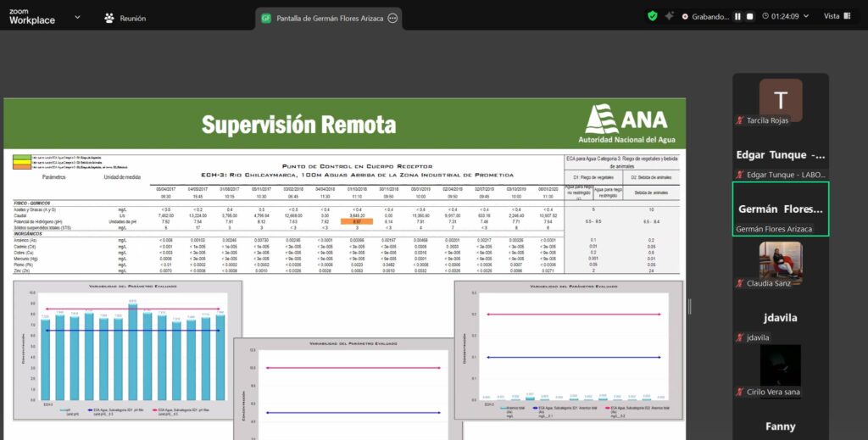Pause the meeting recording
The height and width of the screenshot is (440, 868).
point(737,17)
